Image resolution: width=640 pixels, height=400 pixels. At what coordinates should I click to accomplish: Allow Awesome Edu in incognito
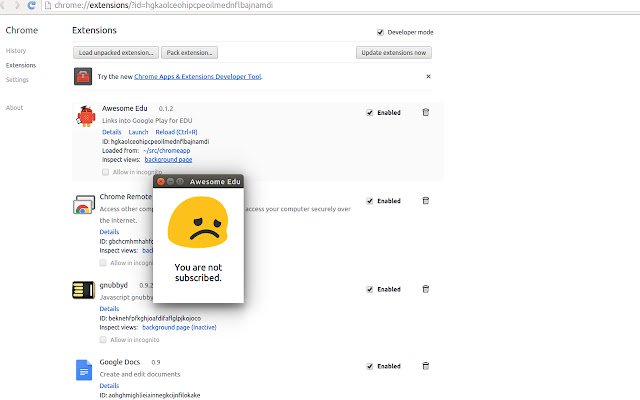(x=105, y=172)
